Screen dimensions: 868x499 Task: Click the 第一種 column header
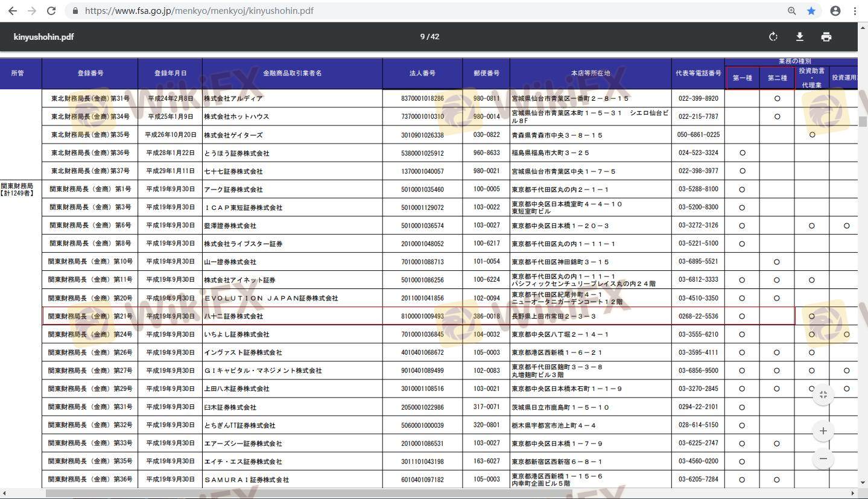click(x=742, y=78)
